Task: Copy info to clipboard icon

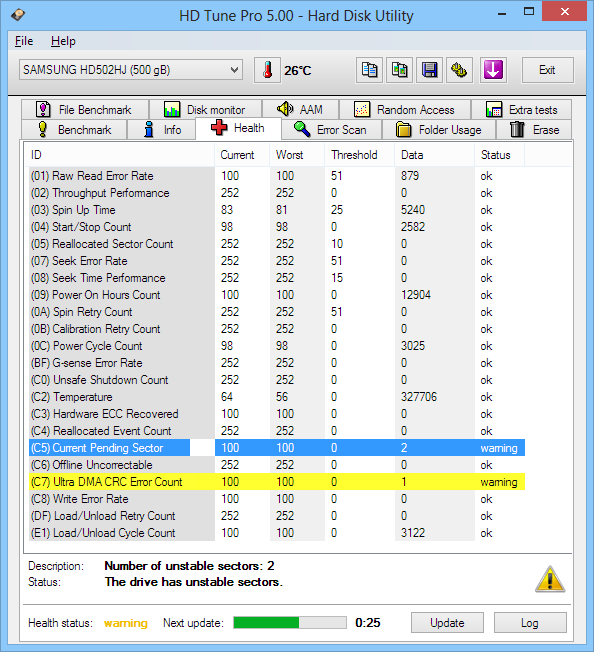Action: click(x=369, y=70)
